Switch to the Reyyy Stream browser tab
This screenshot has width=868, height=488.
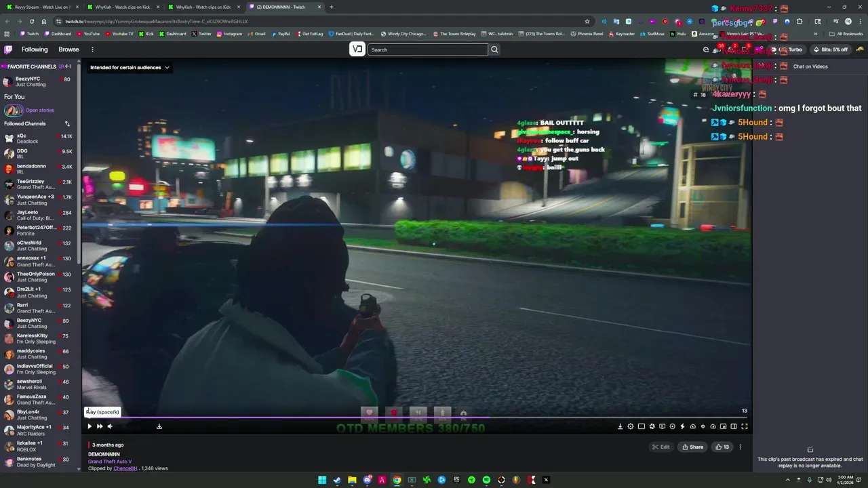(x=42, y=7)
